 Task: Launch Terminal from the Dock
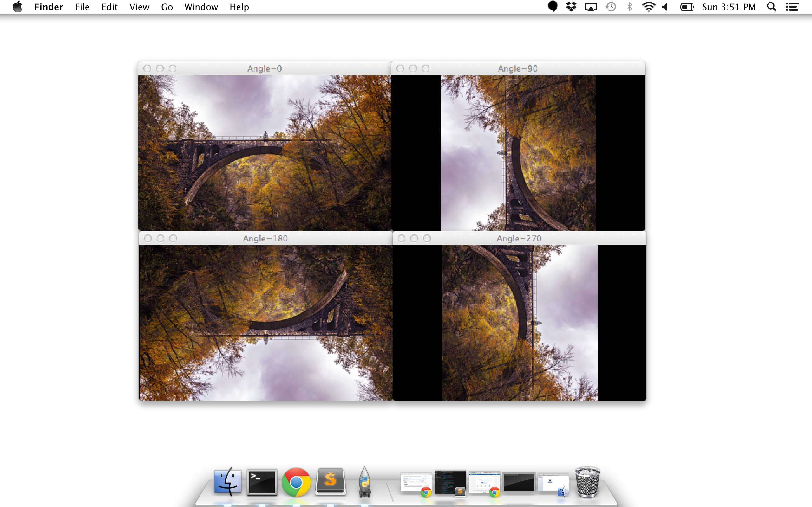tap(262, 482)
